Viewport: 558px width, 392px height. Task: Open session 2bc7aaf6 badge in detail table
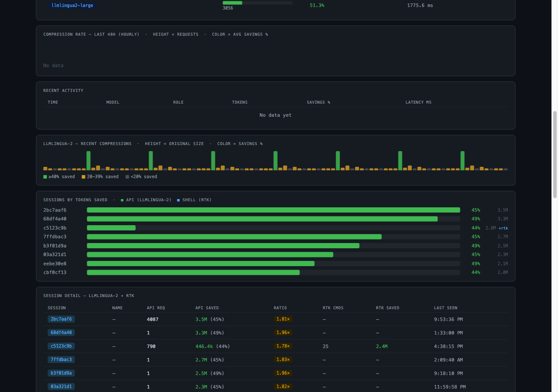click(61, 319)
